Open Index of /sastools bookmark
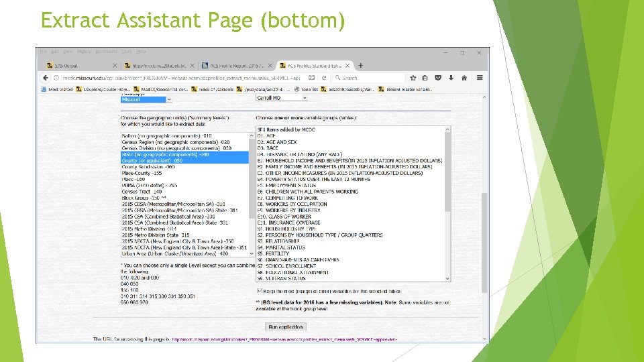The width and height of the screenshot is (644, 362). [213, 89]
